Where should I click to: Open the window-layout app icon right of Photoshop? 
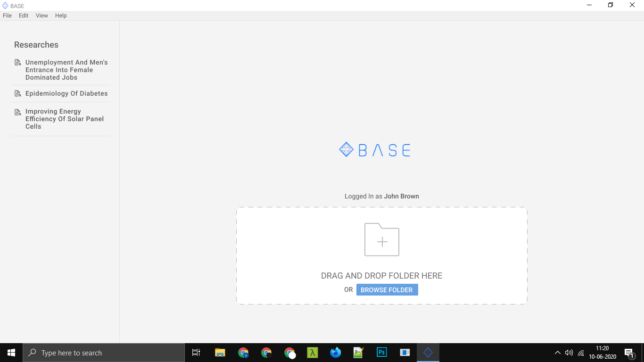(405, 353)
